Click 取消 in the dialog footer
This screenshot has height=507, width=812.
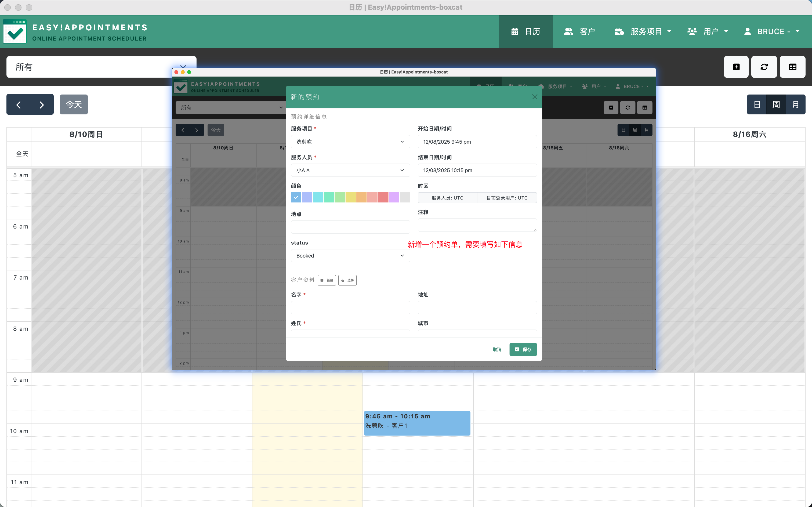pyautogui.click(x=497, y=349)
